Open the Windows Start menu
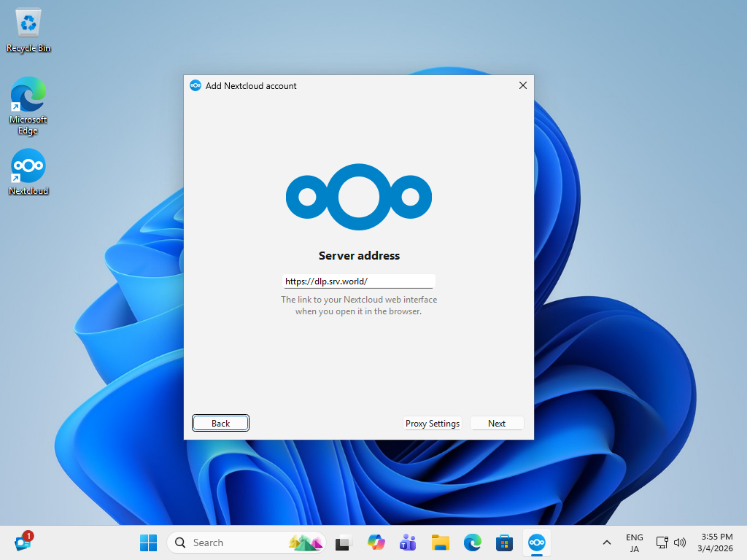This screenshot has height=560, width=747. (148, 542)
